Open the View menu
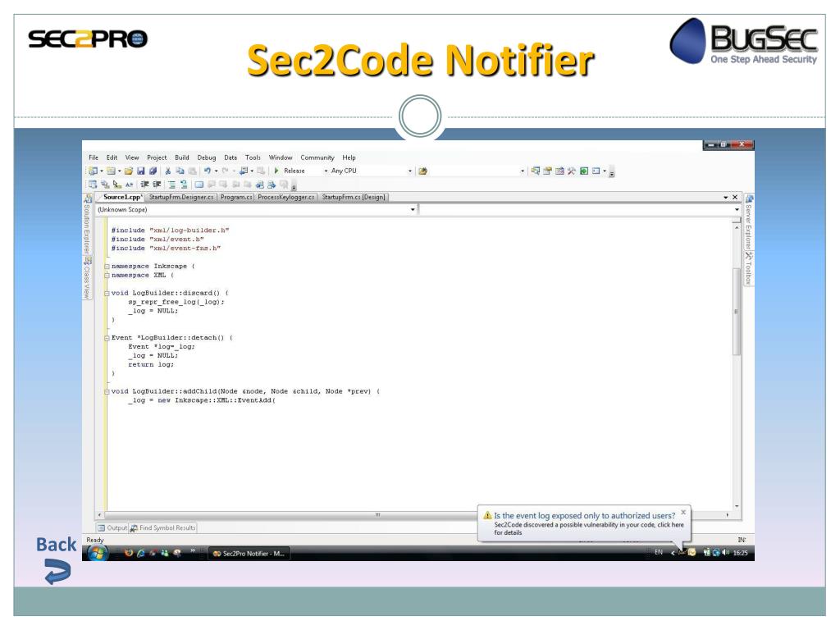Viewport: 840px width, 630px height. [x=132, y=157]
